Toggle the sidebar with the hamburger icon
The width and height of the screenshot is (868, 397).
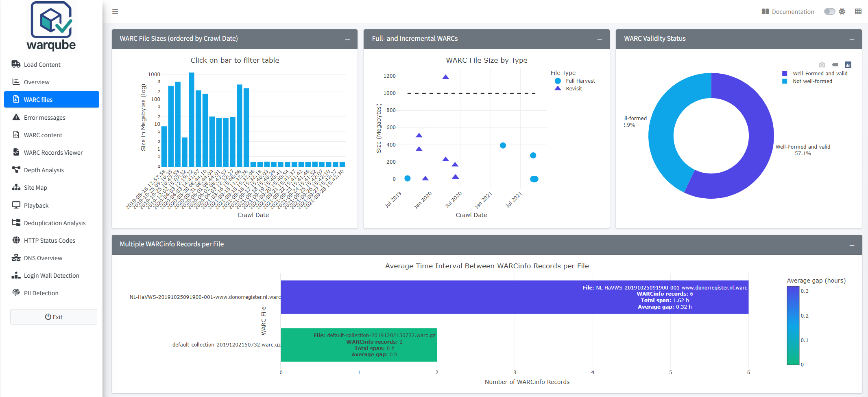pos(115,11)
